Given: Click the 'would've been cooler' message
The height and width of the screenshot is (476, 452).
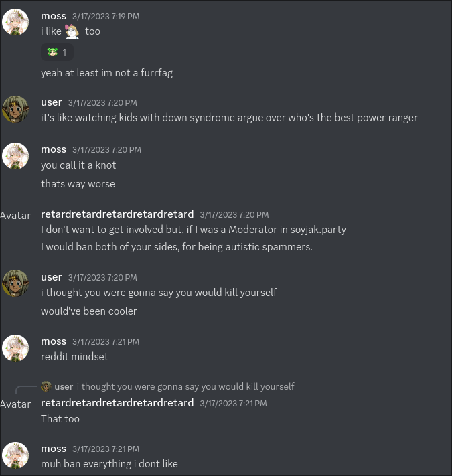Looking at the screenshot, I should [89, 311].
